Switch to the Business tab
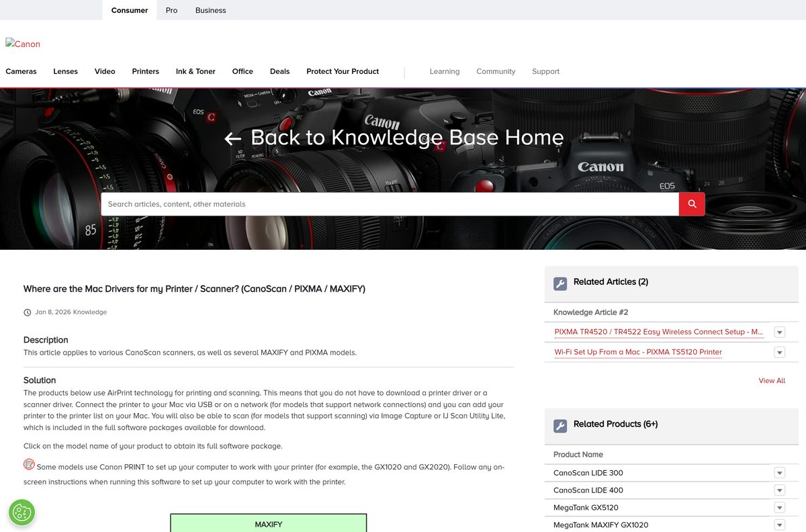This screenshot has height=532, width=806. click(211, 10)
